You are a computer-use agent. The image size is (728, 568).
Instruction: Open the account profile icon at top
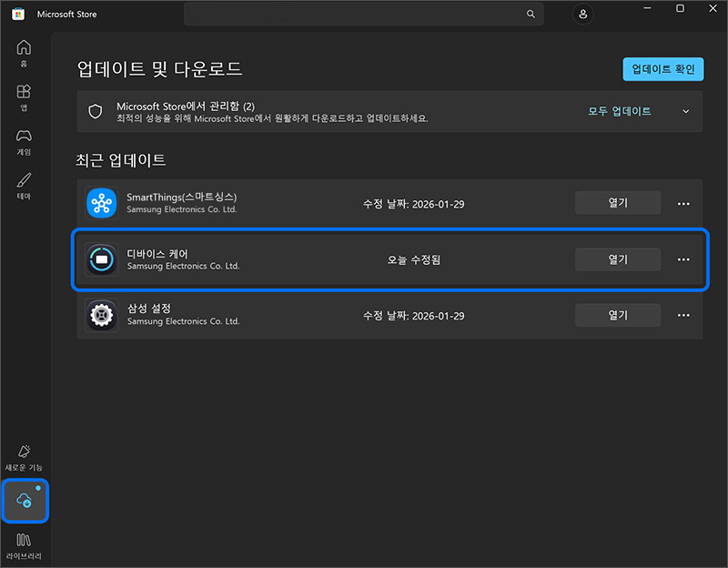582,14
